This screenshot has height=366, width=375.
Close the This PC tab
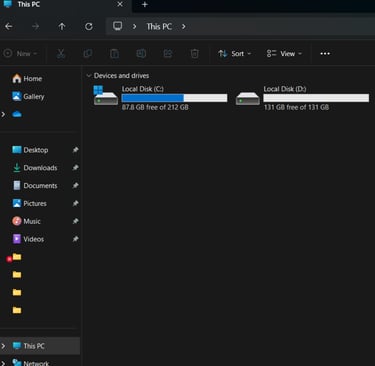click(x=120, y=4)
